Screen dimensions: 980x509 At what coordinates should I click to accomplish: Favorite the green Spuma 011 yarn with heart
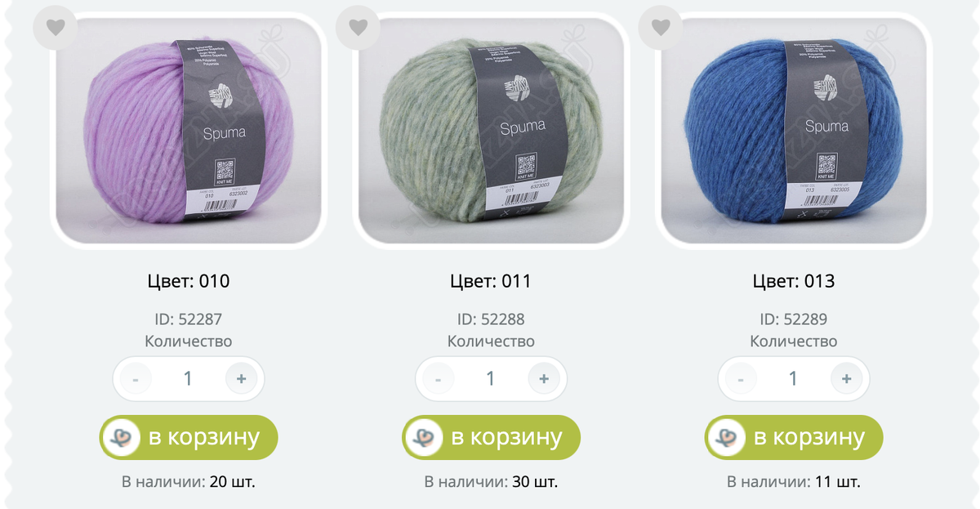coord(358,28)
